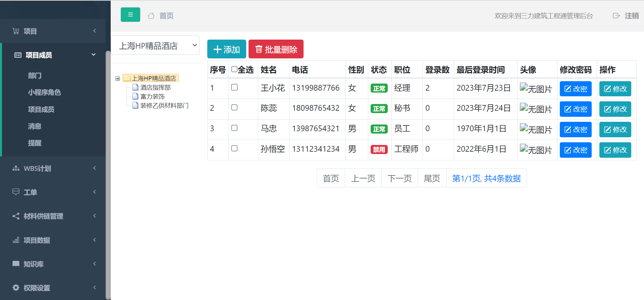Image resolution: width=644 pixels, height=300 pixels.
Task: Click the 工单 chat bubble icon
Action: click(16, 192)
